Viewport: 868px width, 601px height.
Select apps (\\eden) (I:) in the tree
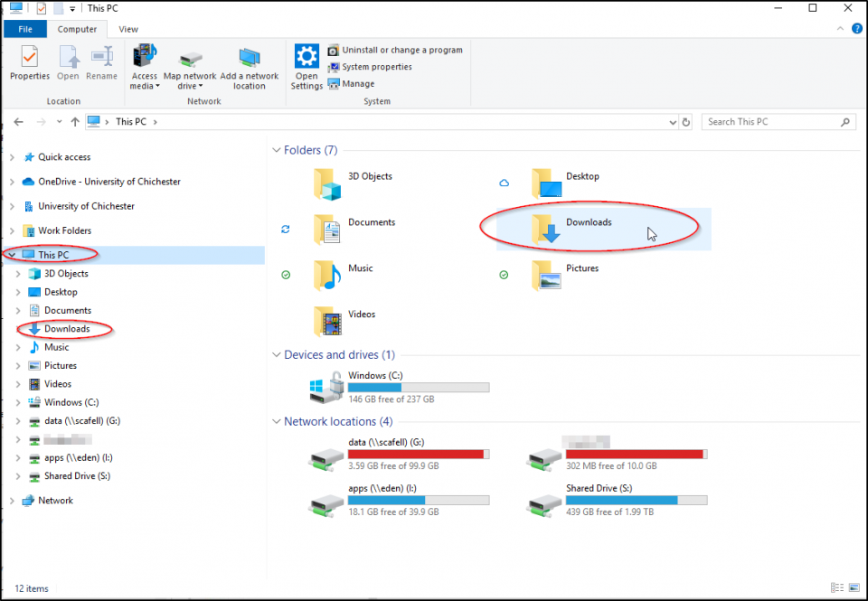[x=78, y=457]
